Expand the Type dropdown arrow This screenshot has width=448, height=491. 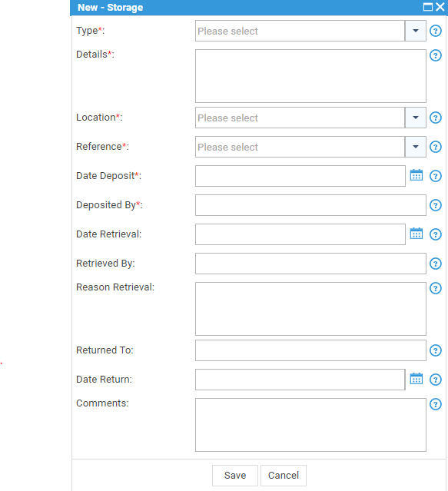coord(416,31)
